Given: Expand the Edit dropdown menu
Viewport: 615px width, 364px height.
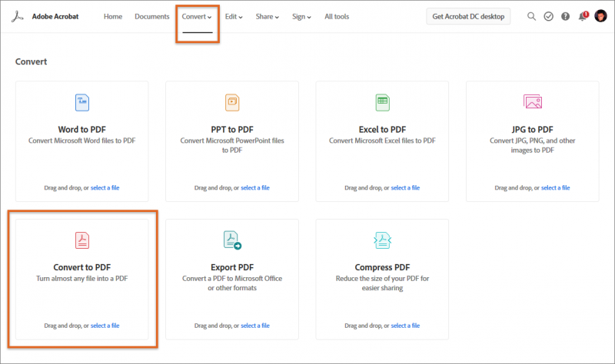Looking at the screenshot, I should pyautogui.click(x=234, y=16).
